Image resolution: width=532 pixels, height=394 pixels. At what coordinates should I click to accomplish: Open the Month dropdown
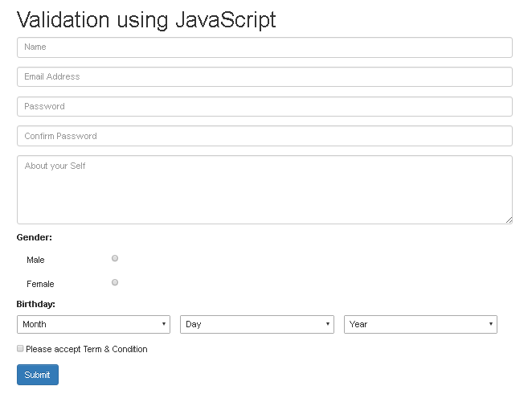[x=94, y=324]
